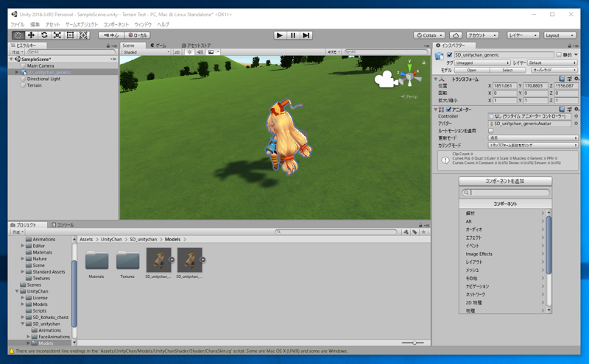
Task: Select the Move tool
Action: (31, 35)
